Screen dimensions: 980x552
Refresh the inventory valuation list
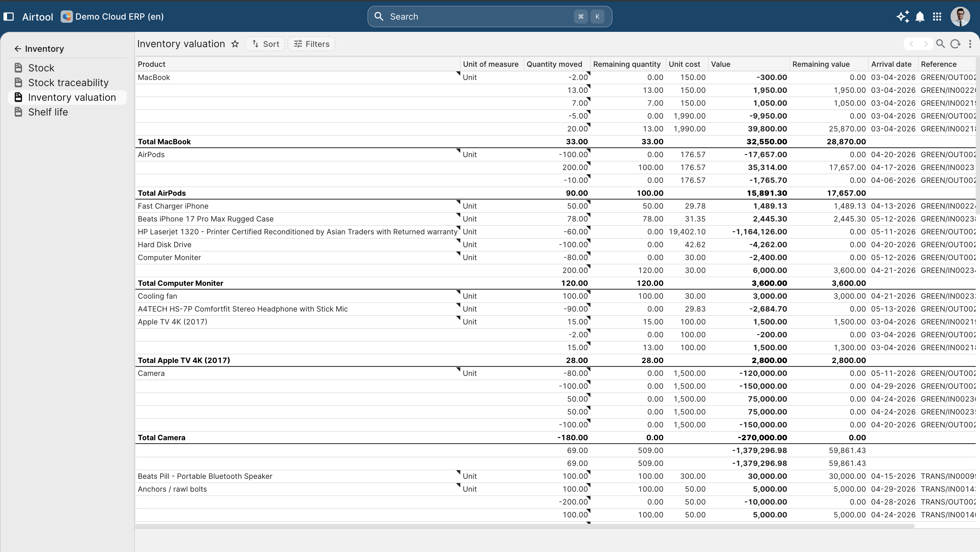coord(955,44)
